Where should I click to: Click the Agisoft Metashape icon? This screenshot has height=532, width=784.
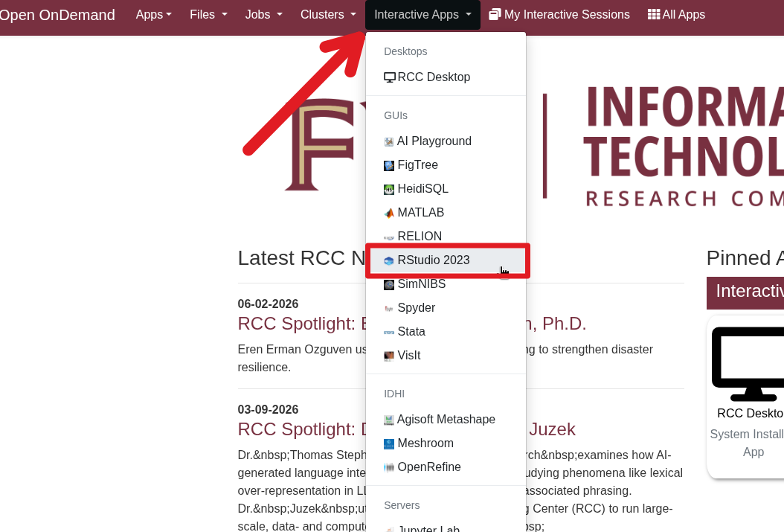tap(389, 420)
